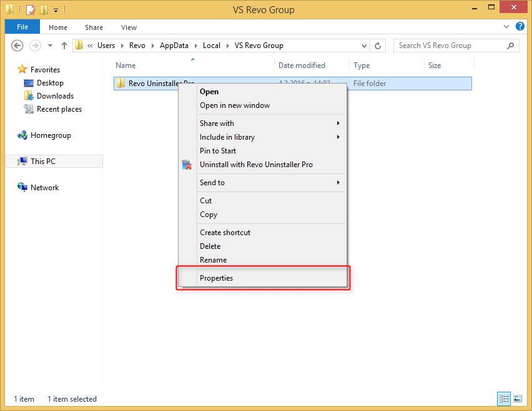Click the 1 item selected status text
Image resolution: width=532 pixels, height=411 pixels.
click(72, 399)
